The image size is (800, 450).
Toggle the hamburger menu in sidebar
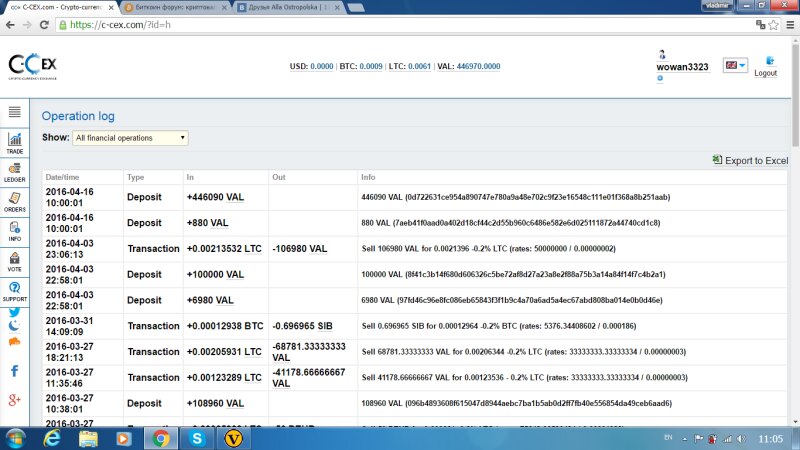(15, 113)
